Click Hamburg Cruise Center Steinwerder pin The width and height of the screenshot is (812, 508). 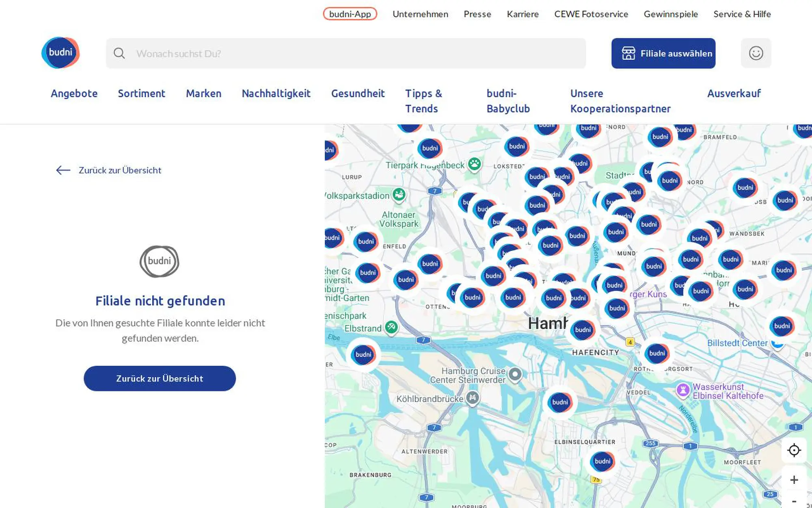[x=515, y=375]
